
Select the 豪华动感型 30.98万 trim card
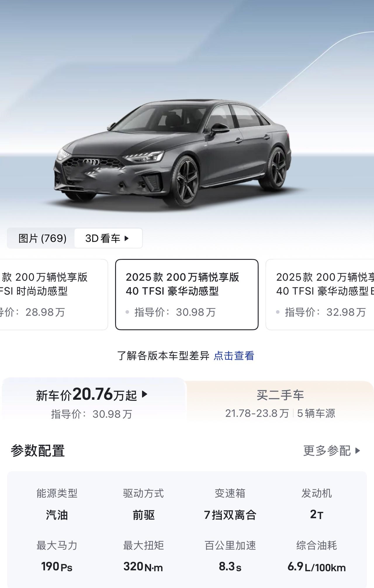[187, 294]
